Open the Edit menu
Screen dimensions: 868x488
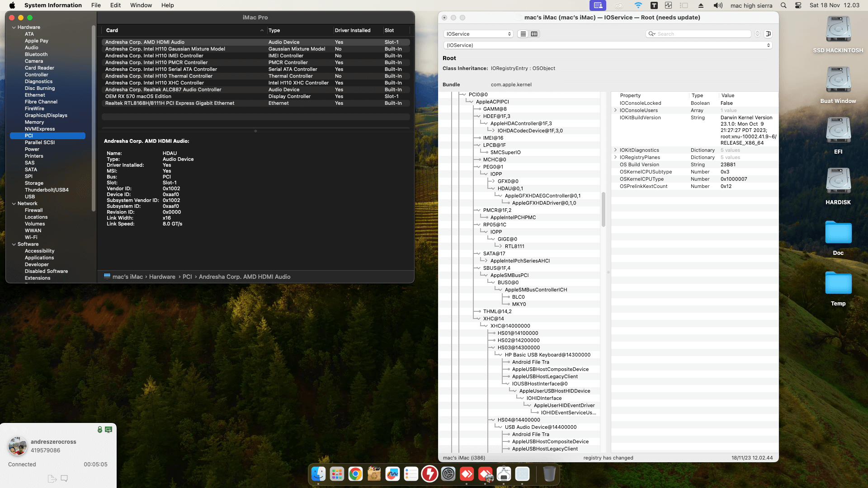115,5
